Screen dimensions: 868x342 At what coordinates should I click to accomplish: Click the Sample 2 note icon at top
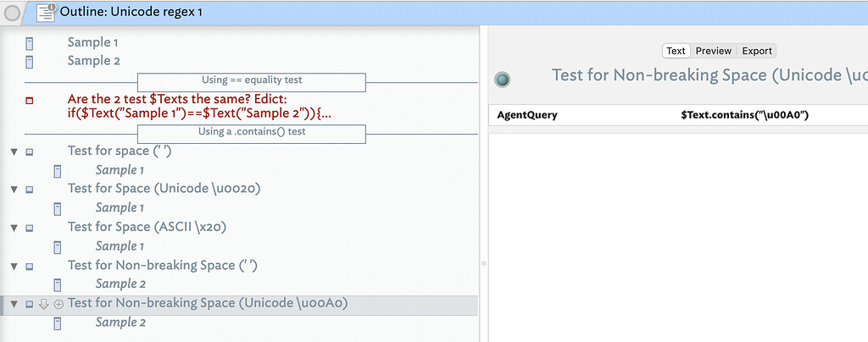(30, 61)
